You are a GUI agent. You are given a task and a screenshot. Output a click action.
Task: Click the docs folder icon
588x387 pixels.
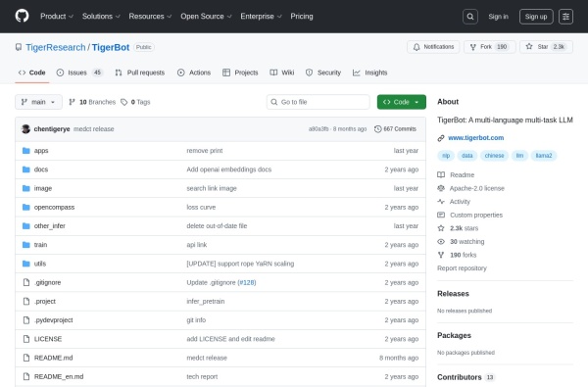[25, 169]
